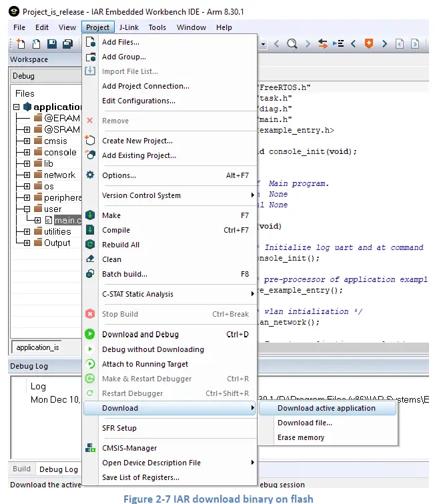Open the toolbar dropdown arrow beside search
This screenshot has width=435, height=504.
point(263,44)
